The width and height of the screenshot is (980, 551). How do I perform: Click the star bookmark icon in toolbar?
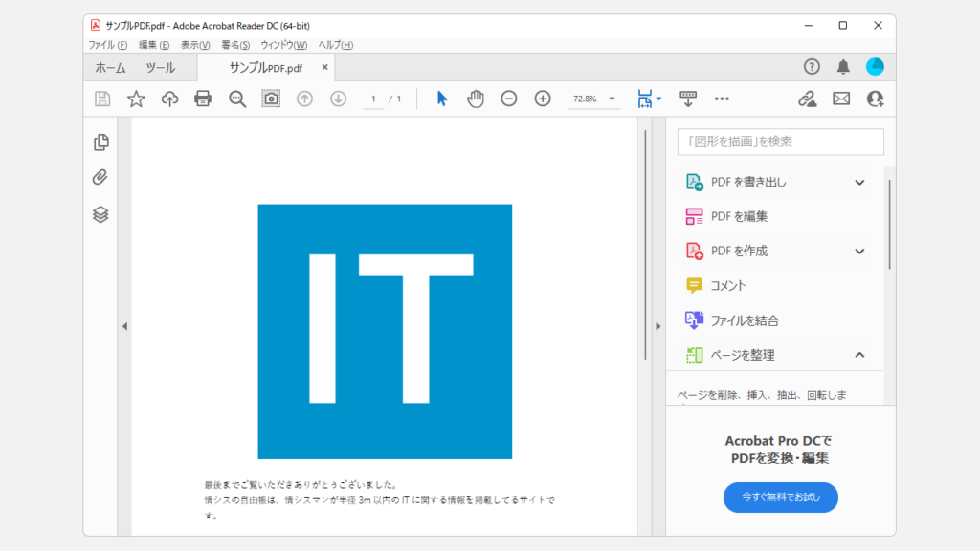point(136,99)
